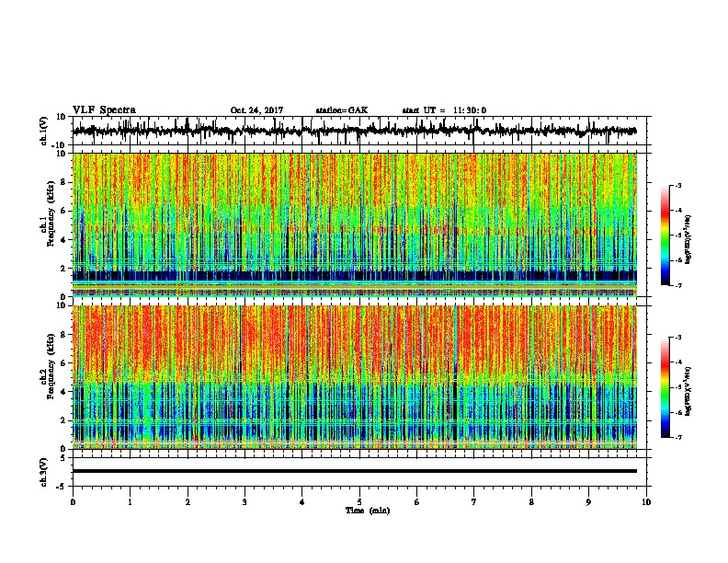Viewport: 728px width, 563px height.
Task: Click the ch.1 spectrogram color bar
Action: (665, 236)
